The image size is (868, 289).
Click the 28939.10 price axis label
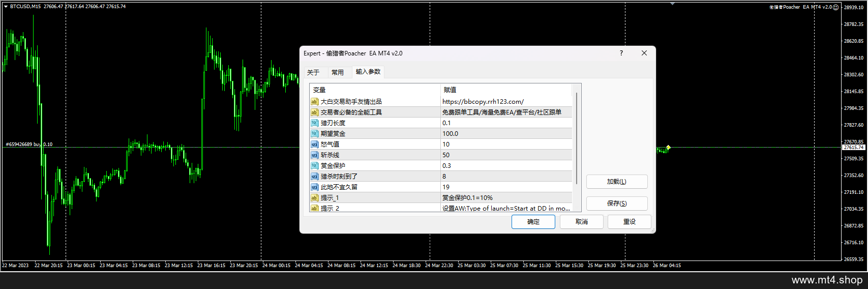click(x=854, y=8)
